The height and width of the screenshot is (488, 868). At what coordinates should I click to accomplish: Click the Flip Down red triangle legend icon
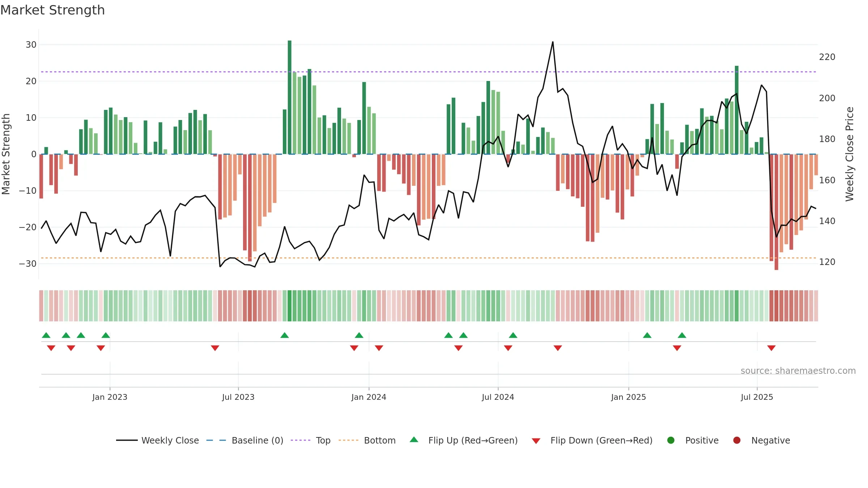[536, 441]
